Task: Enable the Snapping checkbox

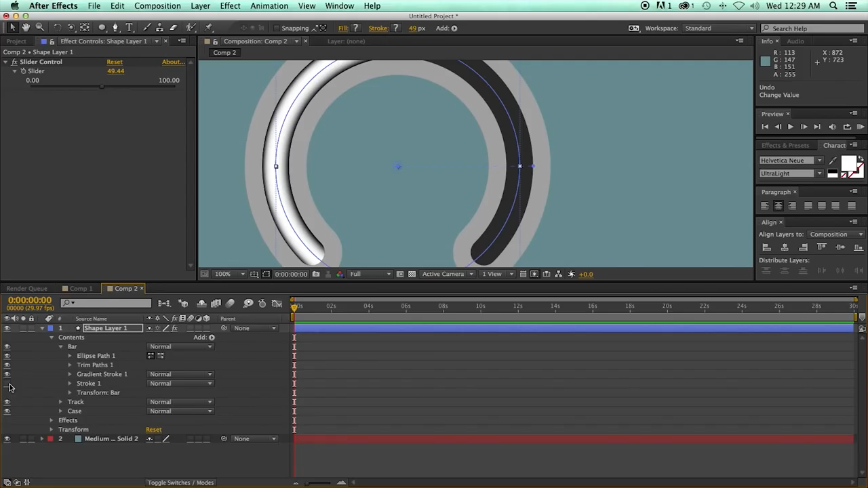Action: (277, 28)
